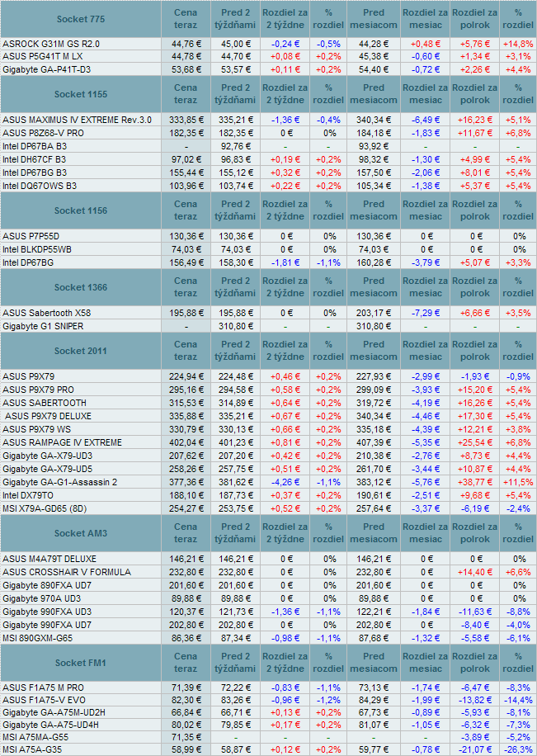
Task: Select Pred mesiacom header in Socket 2011 section
Action: pos(374,351)
